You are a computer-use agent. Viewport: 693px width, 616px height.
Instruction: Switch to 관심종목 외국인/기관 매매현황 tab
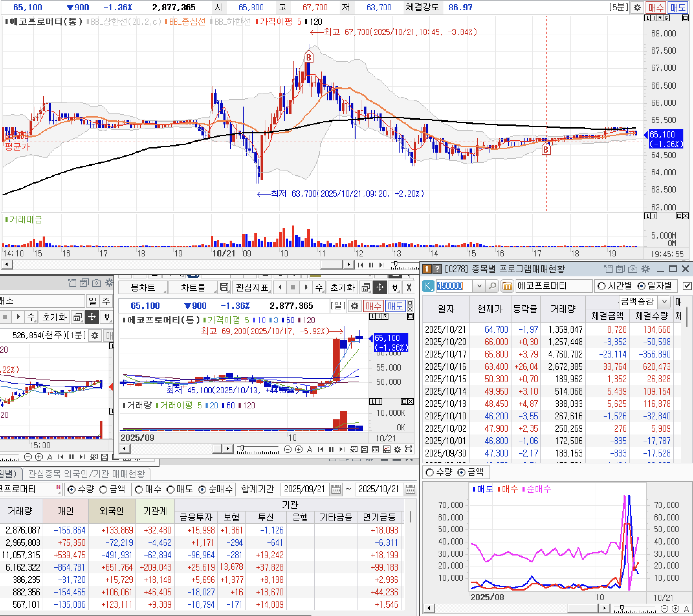point(87,474)
